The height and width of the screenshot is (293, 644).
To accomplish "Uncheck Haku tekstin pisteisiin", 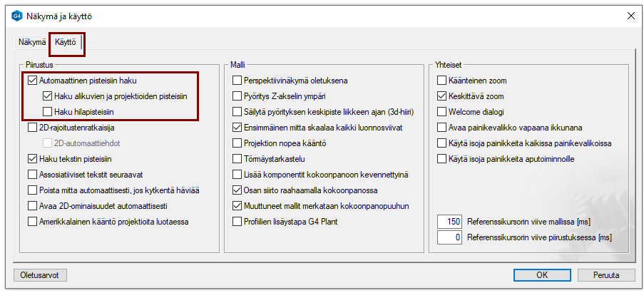I will pos(33,159).
